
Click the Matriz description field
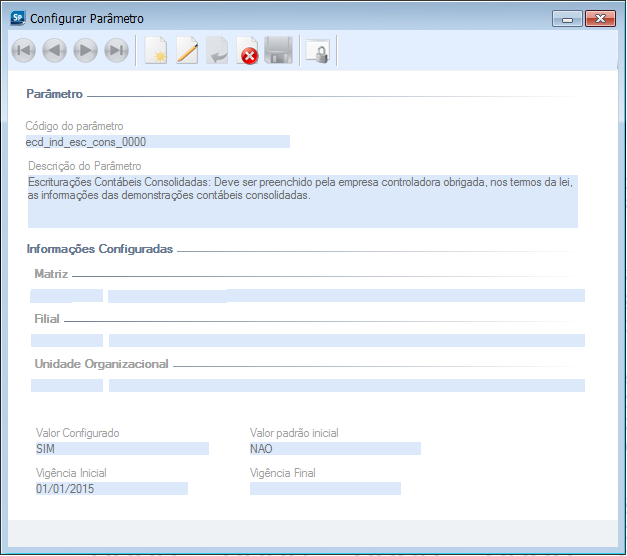pos(346,296)
